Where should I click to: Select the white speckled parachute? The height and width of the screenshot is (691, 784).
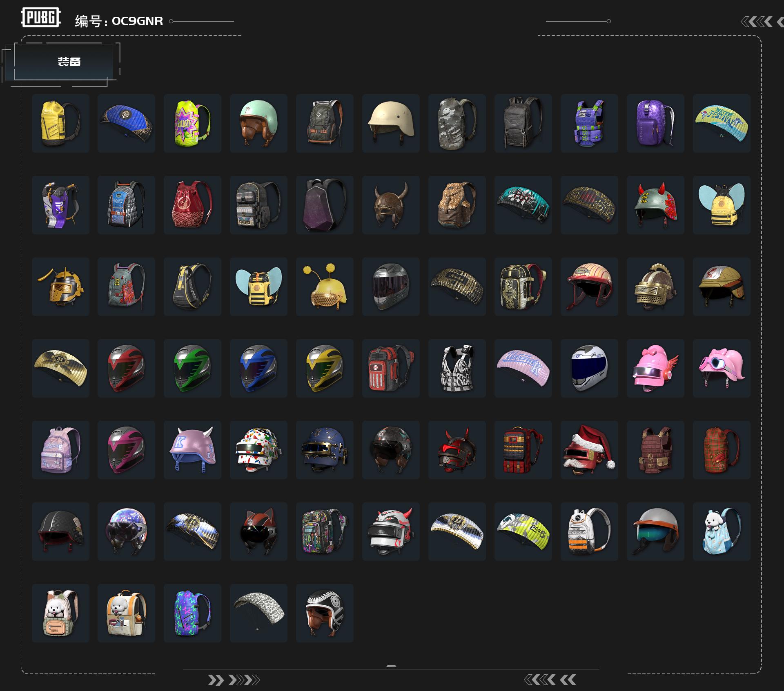click(x=258, y=613)
